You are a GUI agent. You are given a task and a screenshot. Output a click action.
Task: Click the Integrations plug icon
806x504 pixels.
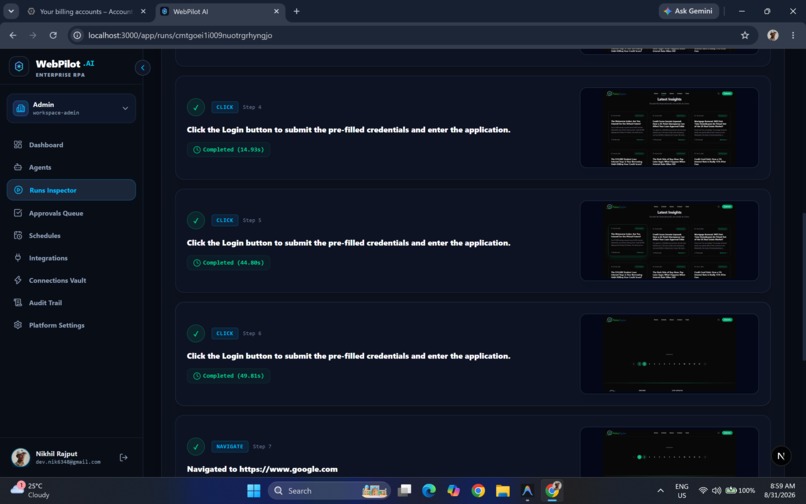tap(18, 258)
